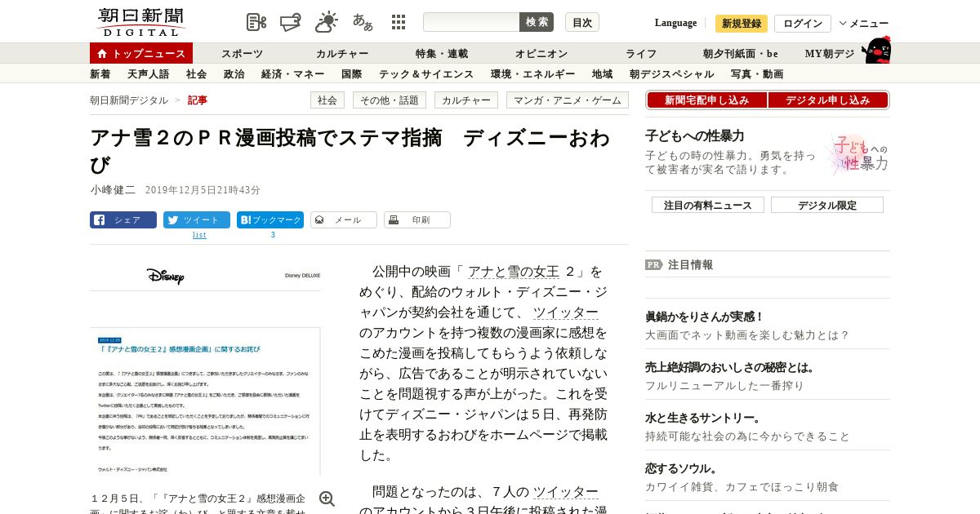Open the Language link

(x=675, y=23)
